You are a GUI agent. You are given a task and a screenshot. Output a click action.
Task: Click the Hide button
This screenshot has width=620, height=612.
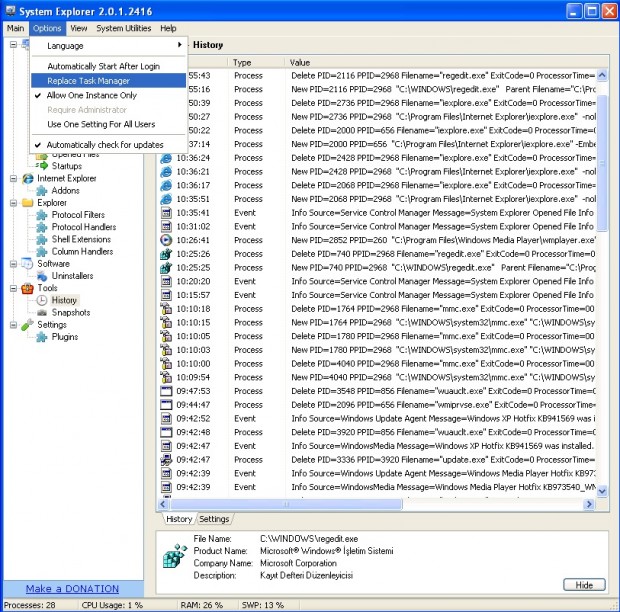pyautogui.click(x=584, y=585)
